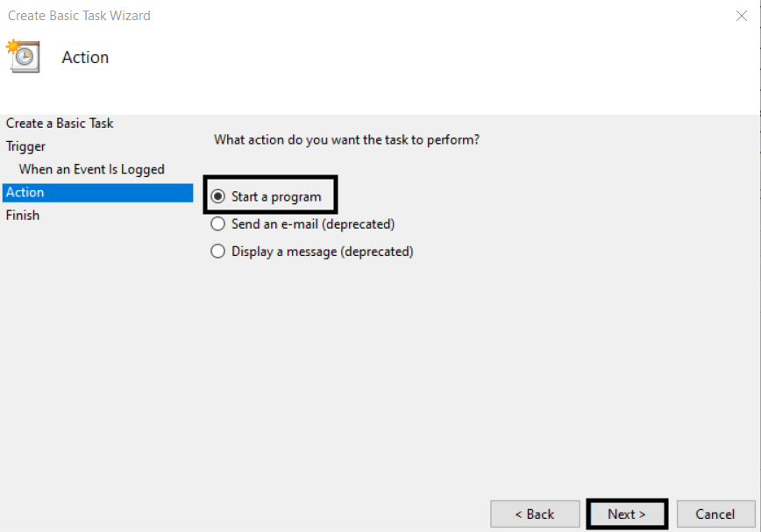Open the Finish step in sidebar
The image size is (761, 532).
tap(22, 216)
